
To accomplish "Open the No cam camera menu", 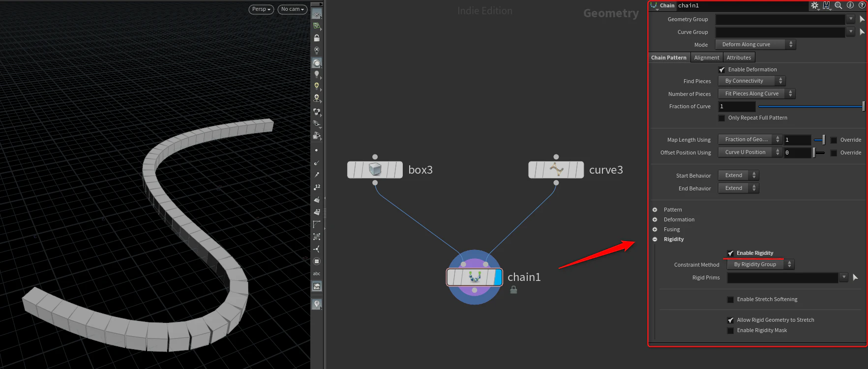I will pos(293,9).
